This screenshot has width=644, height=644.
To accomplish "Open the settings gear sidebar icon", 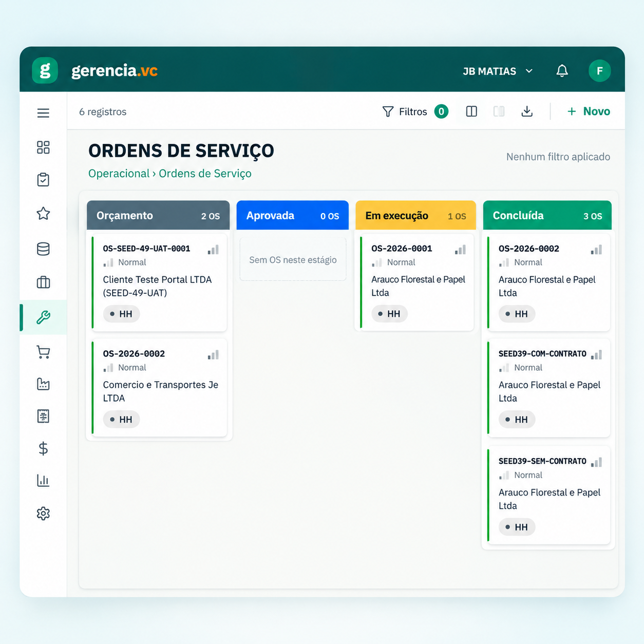I will 43,514.
